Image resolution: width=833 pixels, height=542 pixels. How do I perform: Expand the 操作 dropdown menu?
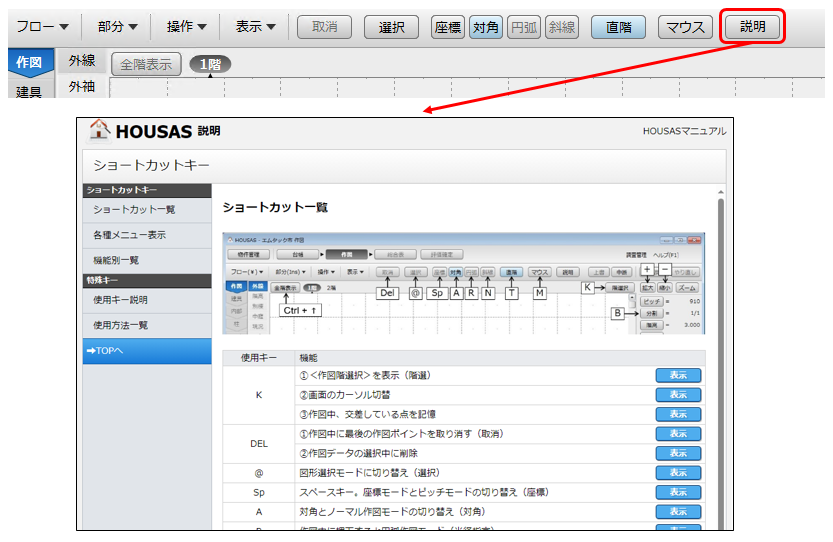(186, 26)
